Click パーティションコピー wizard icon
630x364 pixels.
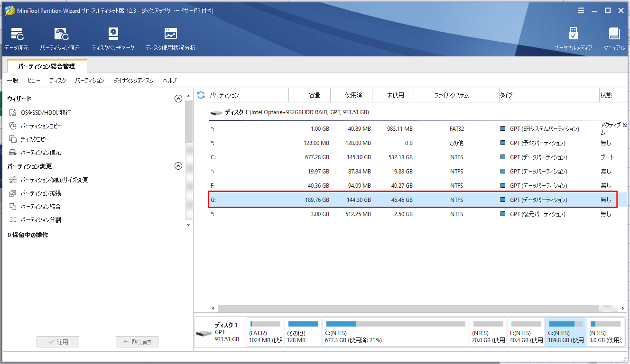point(13,126)
